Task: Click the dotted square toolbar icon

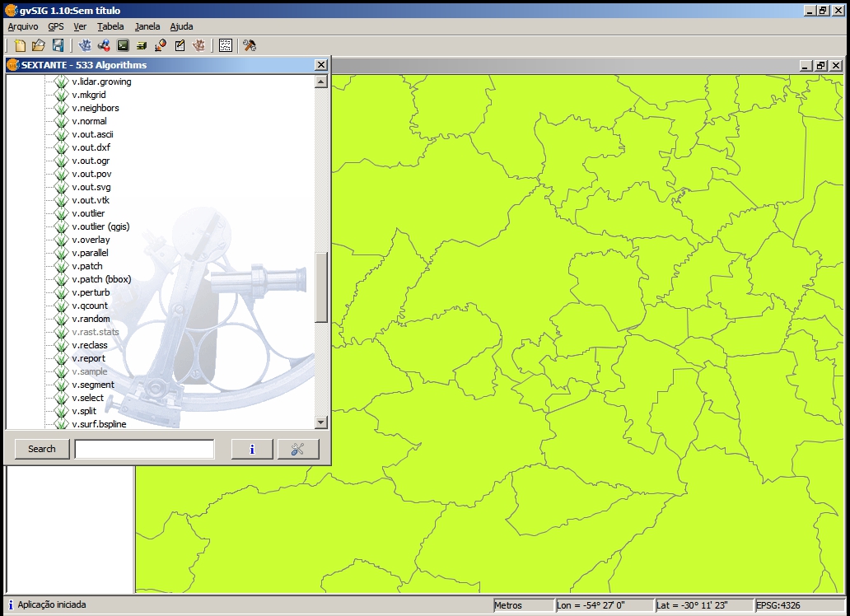Action: (225, 45)
